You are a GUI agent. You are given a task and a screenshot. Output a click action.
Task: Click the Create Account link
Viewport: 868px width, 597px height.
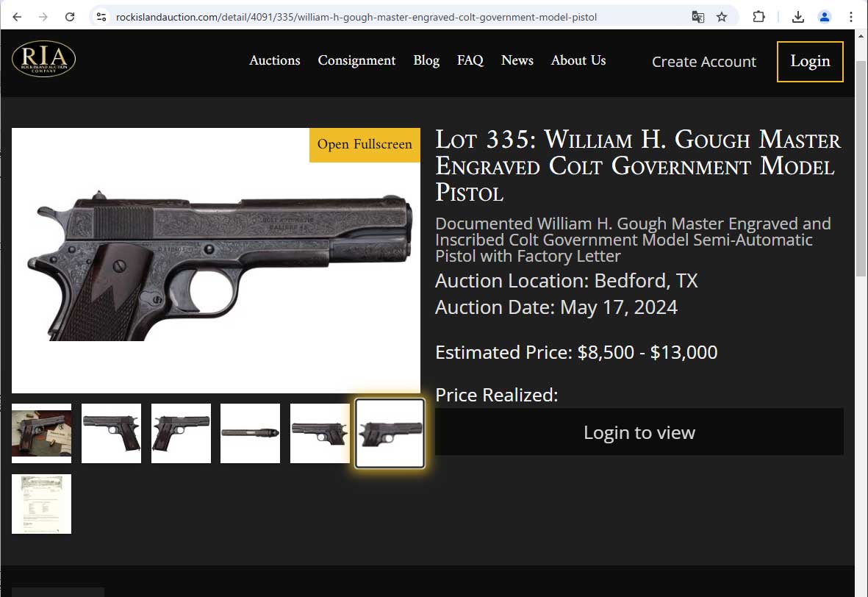coord(703,62)
